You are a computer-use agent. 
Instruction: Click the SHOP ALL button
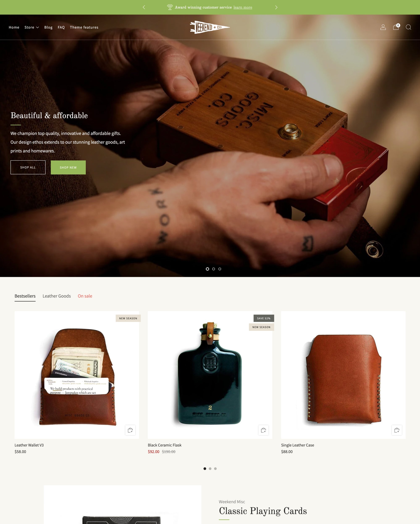coord(28,167)
